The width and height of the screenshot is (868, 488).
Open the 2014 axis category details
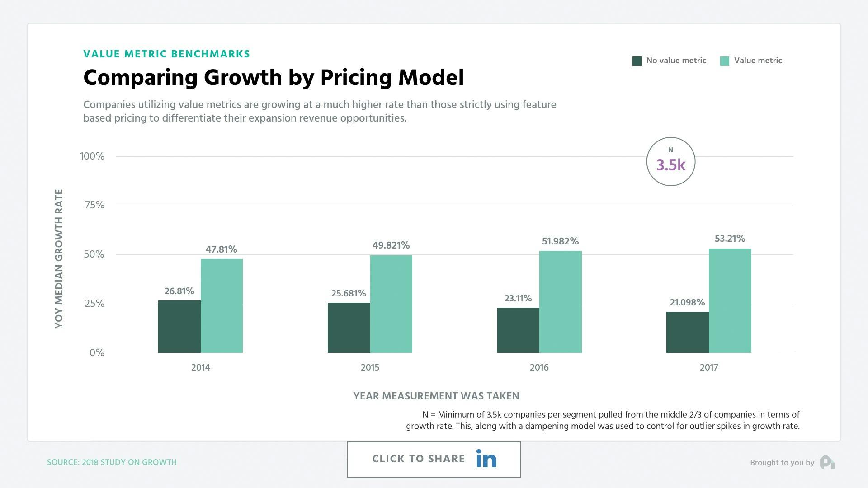(201, 367)
